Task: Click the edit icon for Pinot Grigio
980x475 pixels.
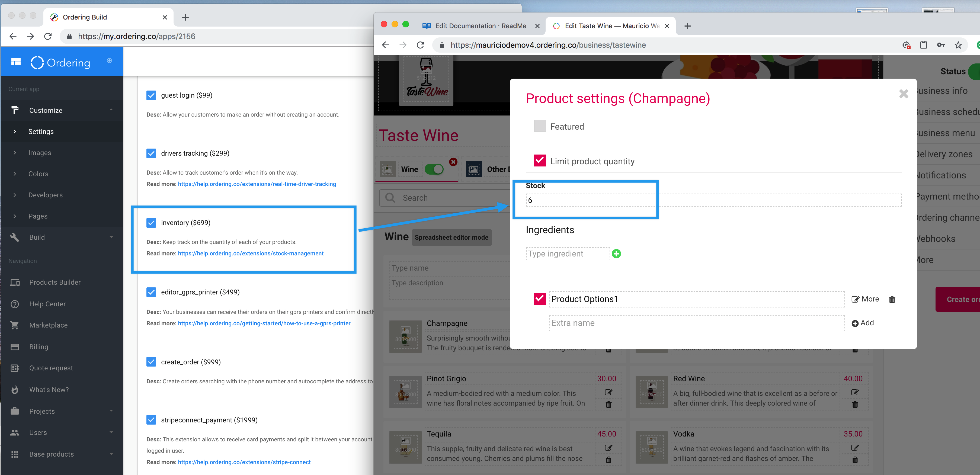Action: [608, 392]
